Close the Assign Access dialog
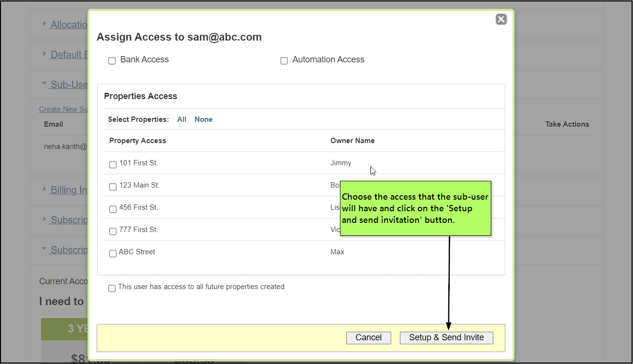Image resolution: width=633 pixels, height=364 pixels. pos(501,19)
